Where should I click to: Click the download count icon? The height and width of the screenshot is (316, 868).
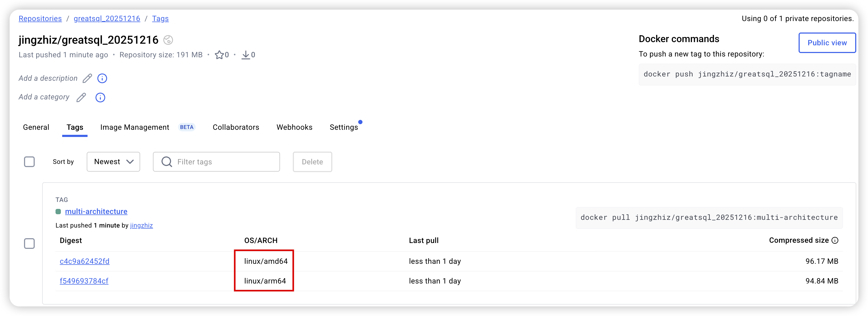[x=246, y=55]
